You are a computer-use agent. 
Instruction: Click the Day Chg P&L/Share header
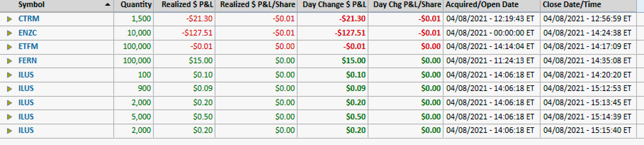click(x=407, y=5)
